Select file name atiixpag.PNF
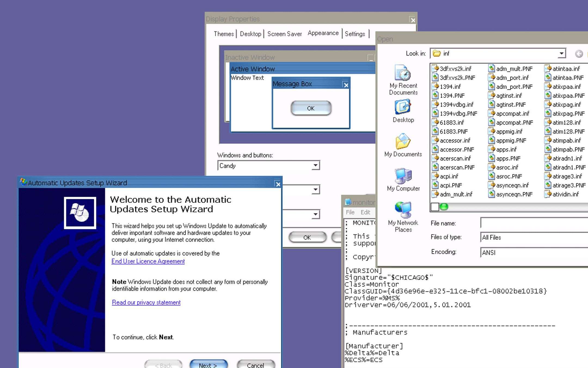The width and height of the screenshot is (588, 368). click(x=568, y=113)
